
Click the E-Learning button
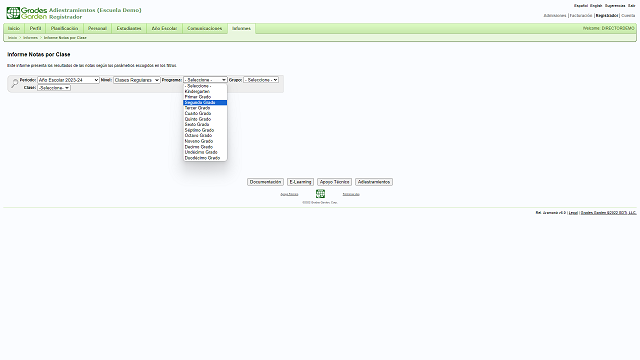300,182
